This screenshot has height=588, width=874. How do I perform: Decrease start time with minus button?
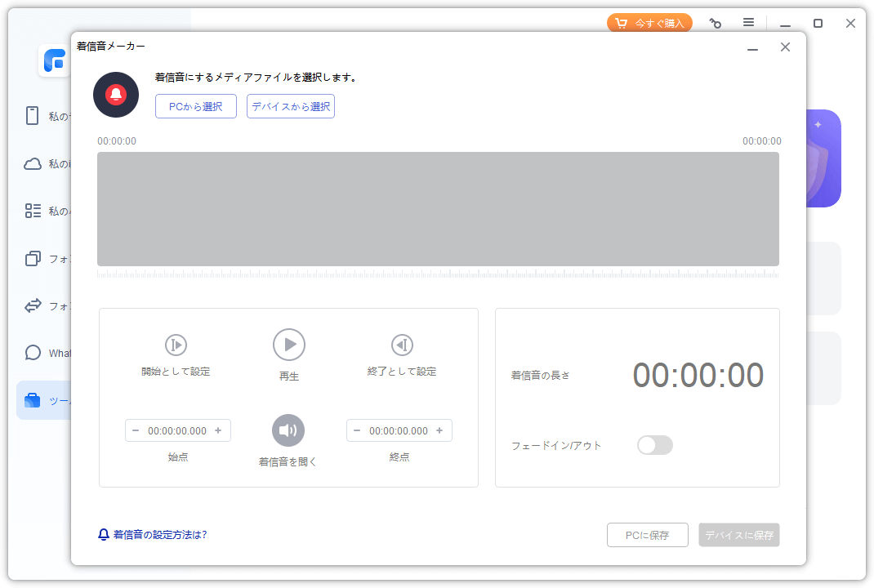(x=136, y=430)
